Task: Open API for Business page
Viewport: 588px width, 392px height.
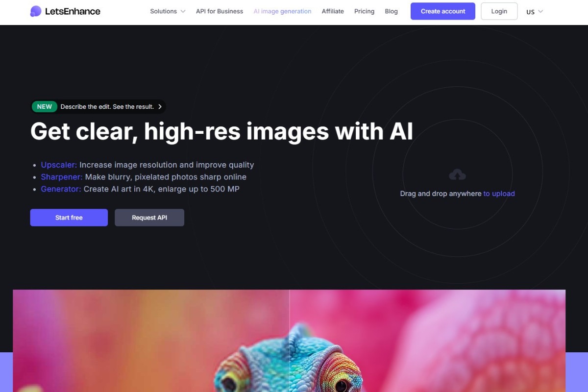Action: [220, 11]
